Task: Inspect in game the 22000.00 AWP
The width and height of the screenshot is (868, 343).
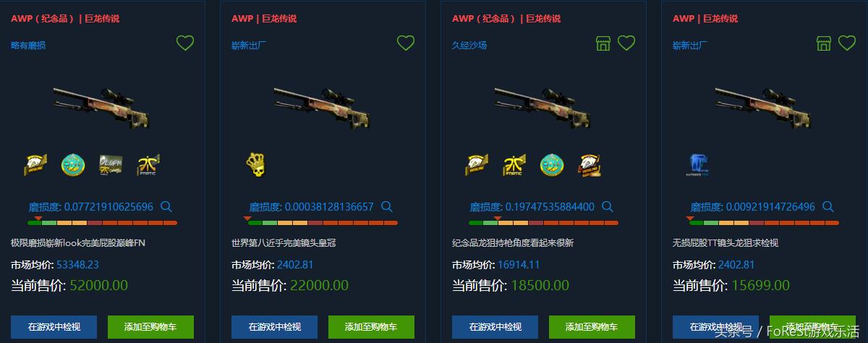Action: [x=274, y=327]
